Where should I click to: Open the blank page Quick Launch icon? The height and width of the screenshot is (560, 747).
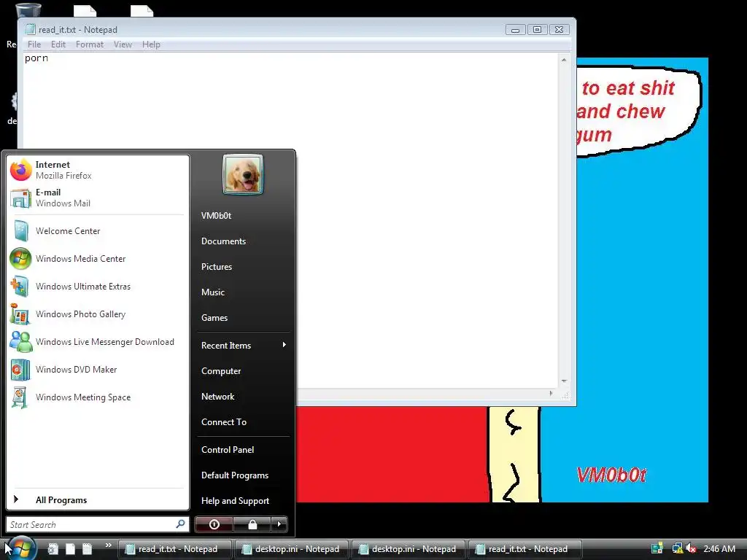pos(70,549)
